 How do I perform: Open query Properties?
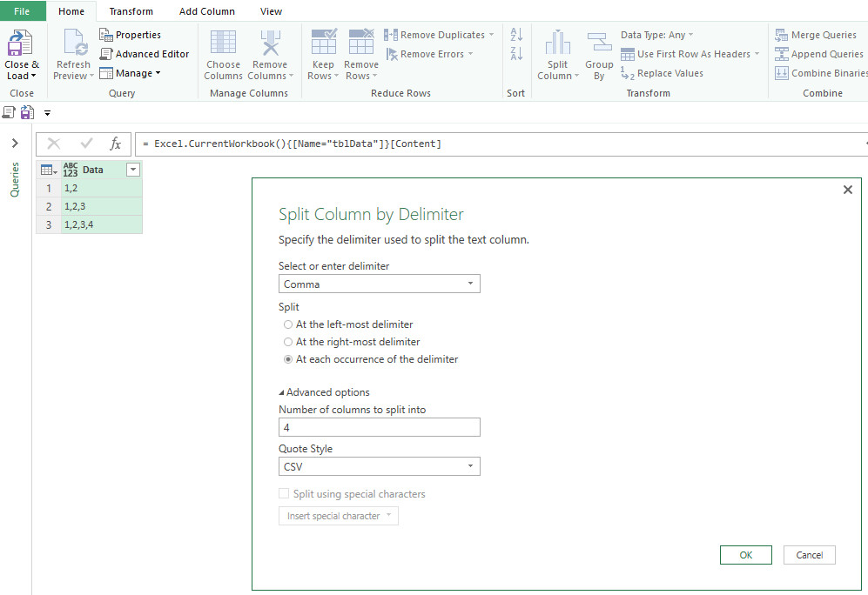130,35
